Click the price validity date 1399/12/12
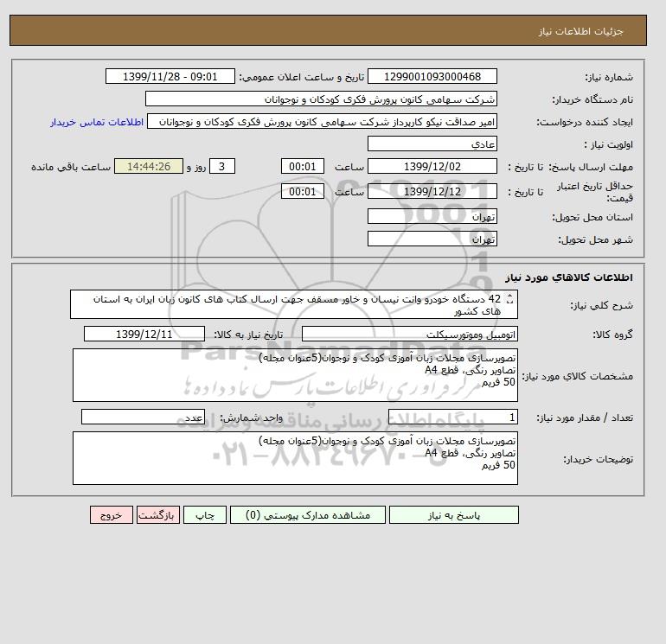The height and width of the screenshot is (644, 666). [432, 191]
